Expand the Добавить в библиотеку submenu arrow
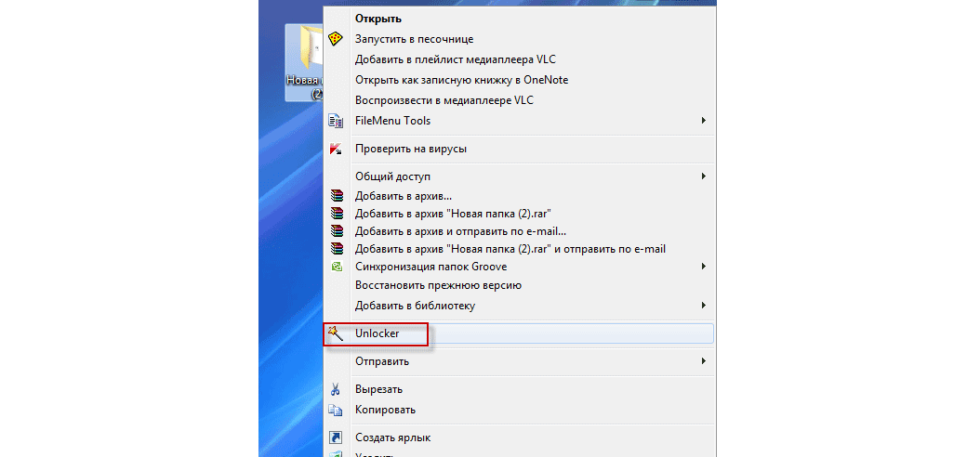Image resolution: width=980 pixels, height=457 pixels. [704, 305]
